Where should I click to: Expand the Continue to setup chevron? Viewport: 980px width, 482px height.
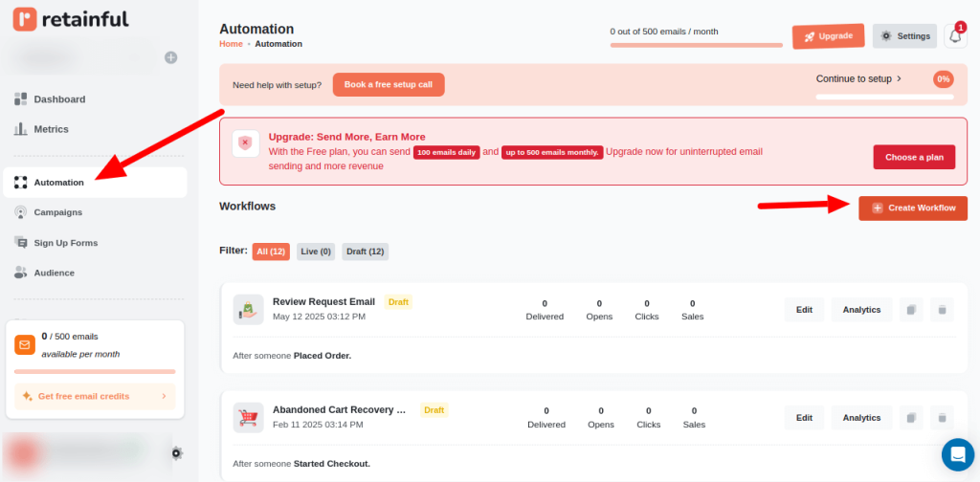(x=899, y=78)
